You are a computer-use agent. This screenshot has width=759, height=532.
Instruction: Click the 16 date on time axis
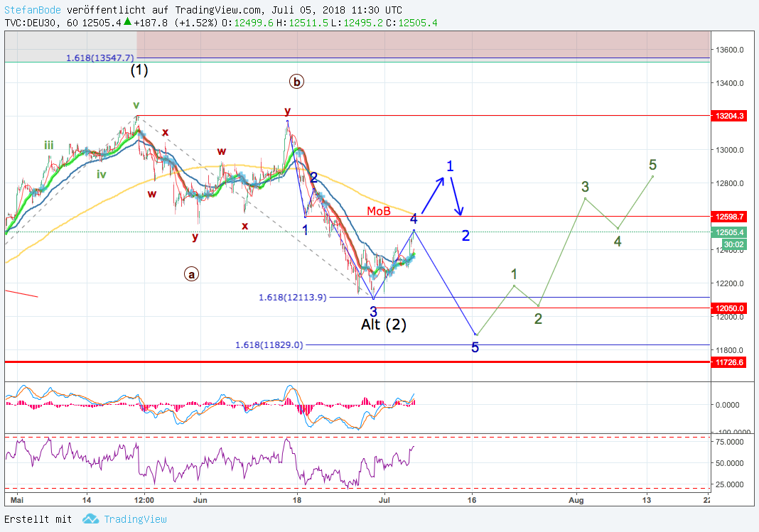[x=472, y=500]
